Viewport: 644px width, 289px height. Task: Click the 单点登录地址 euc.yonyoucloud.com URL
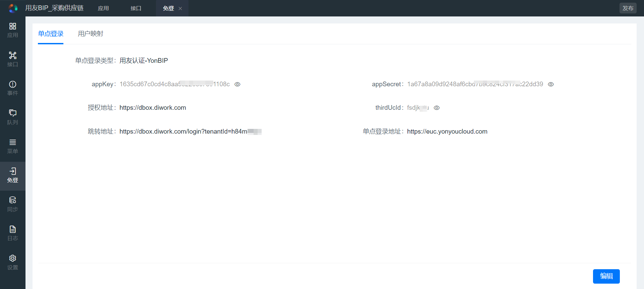click(x=447, y=132)
